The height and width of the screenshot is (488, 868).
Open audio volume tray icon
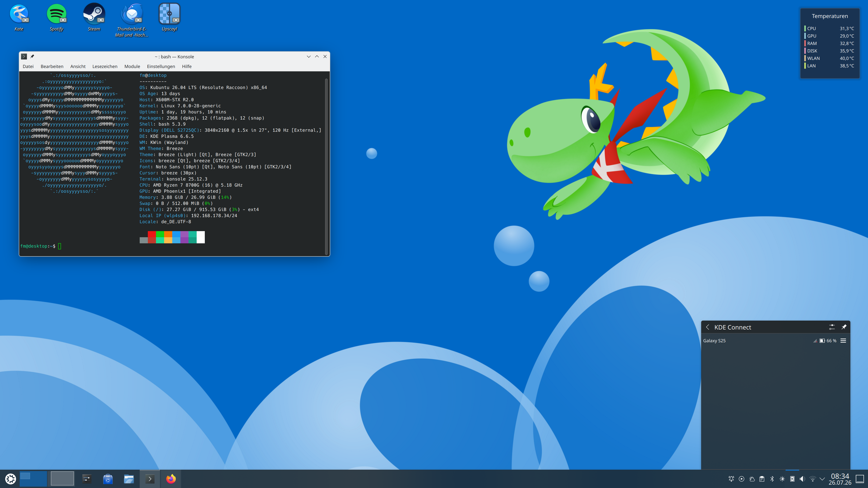(x=802, y=479)
